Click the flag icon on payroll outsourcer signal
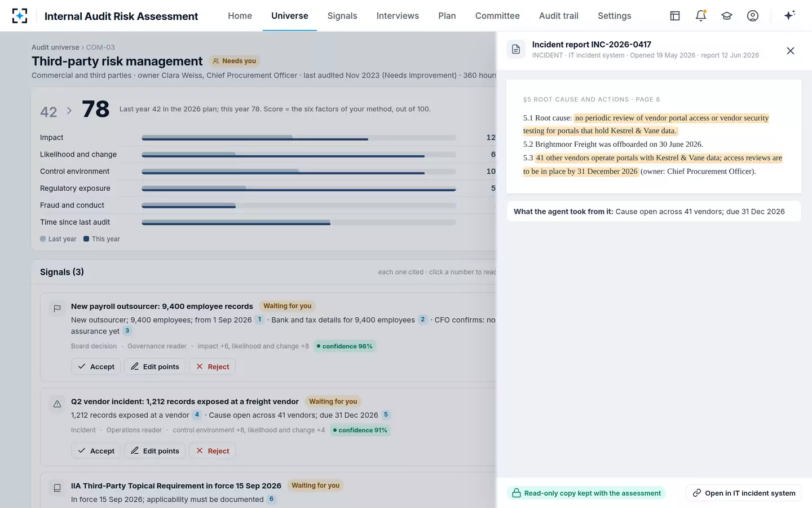This screenshot has width=812, height=508. (x=57, y=309)
